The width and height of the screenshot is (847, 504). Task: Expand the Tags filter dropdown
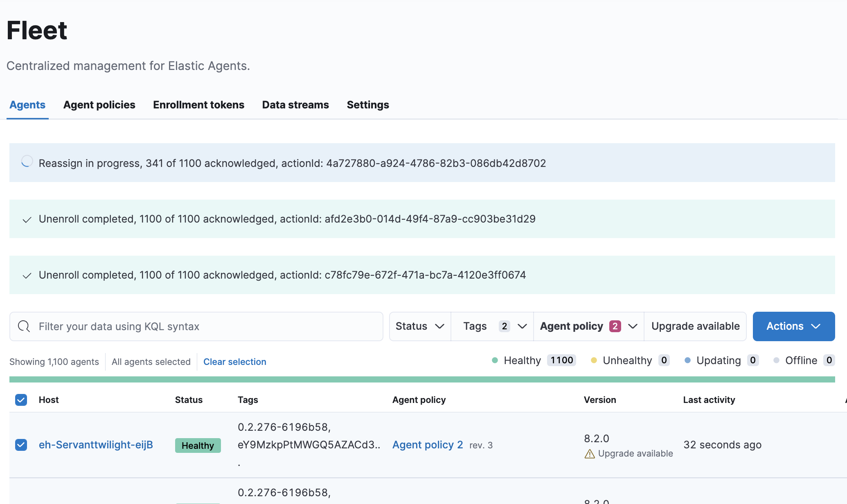tap(492, 326)
